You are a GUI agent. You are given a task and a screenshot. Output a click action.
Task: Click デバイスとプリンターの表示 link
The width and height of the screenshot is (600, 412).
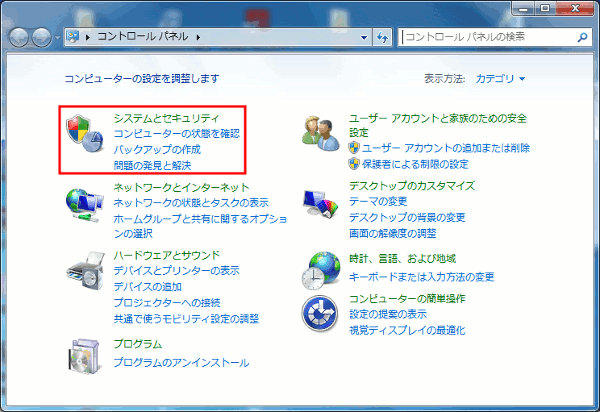176,270
